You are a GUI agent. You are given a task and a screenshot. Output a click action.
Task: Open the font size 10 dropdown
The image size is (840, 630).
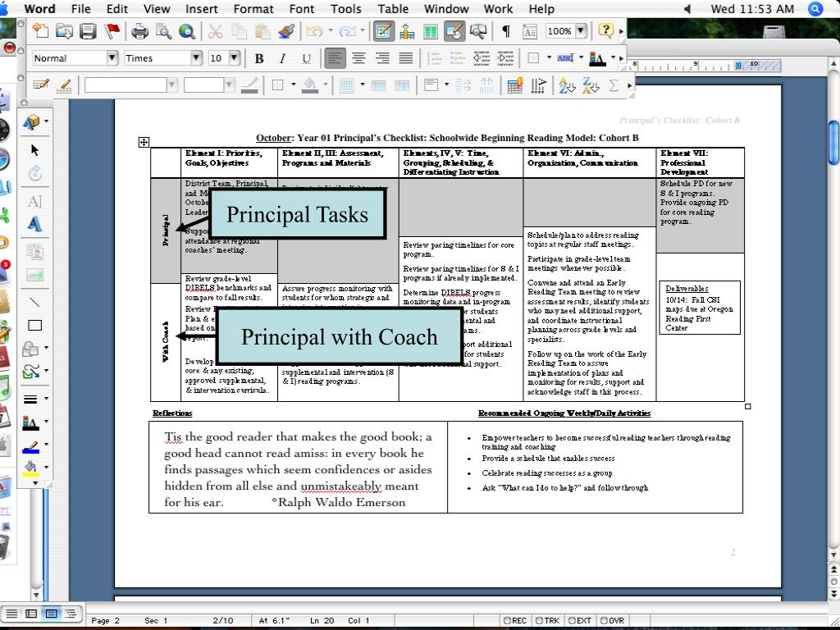235,58
